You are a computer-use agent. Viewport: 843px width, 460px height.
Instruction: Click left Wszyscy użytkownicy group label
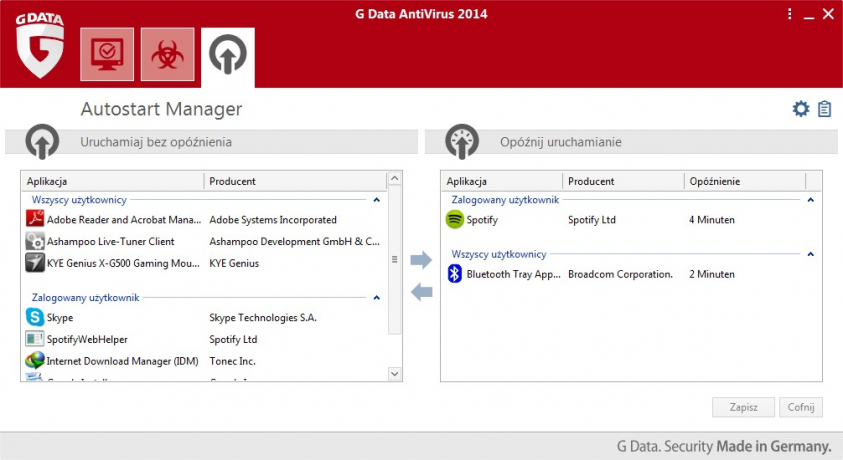(x=79, y=200)
